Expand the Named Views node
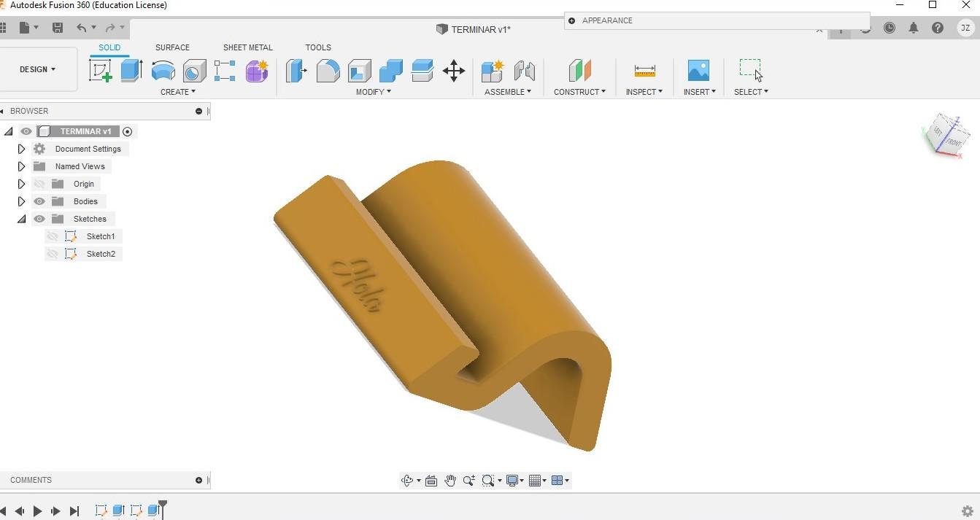The height and width of the screenshot is (520, 980). click(21, 166)
